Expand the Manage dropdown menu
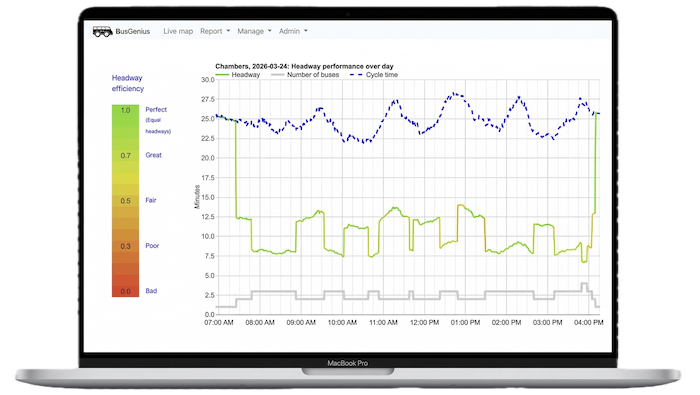Viewport: 700px width, 395px height. [254, 31]
